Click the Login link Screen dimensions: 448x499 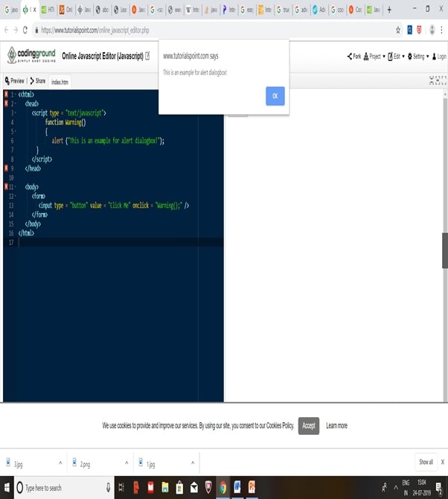439,57
